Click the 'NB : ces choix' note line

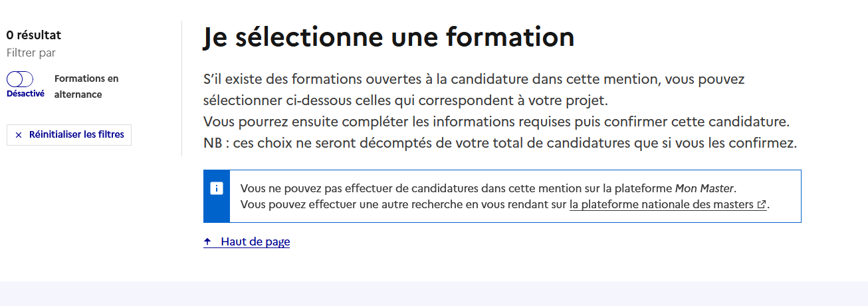(x=499, y=143)
